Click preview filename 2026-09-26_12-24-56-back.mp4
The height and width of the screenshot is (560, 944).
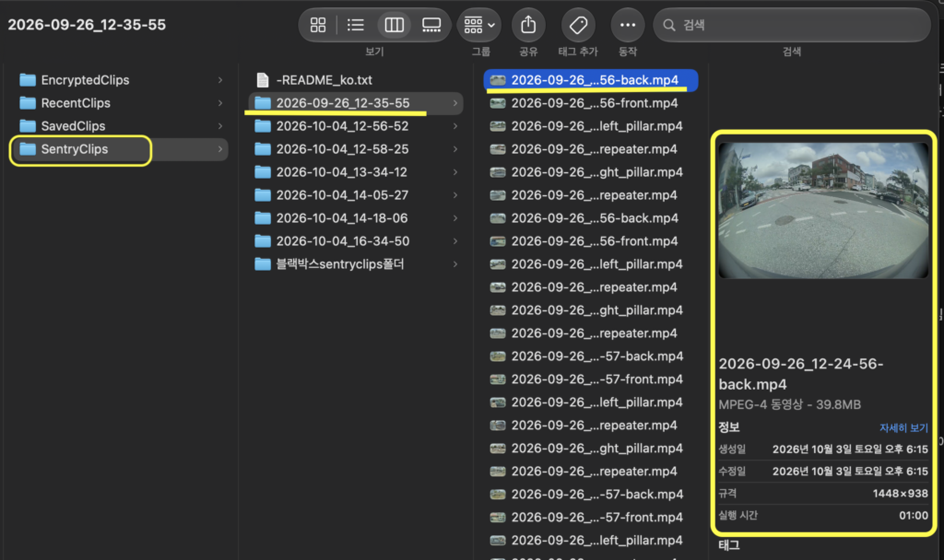pyautogui.click(x=801, y=374)
